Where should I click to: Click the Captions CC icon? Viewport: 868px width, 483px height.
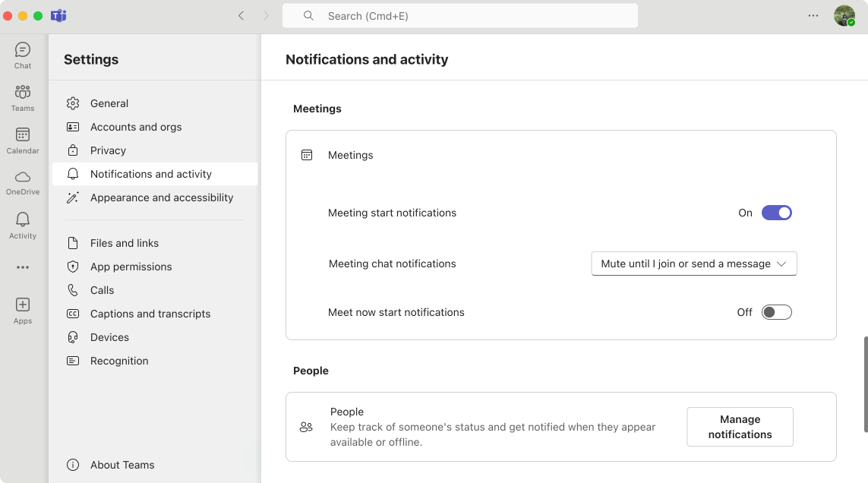73,314
